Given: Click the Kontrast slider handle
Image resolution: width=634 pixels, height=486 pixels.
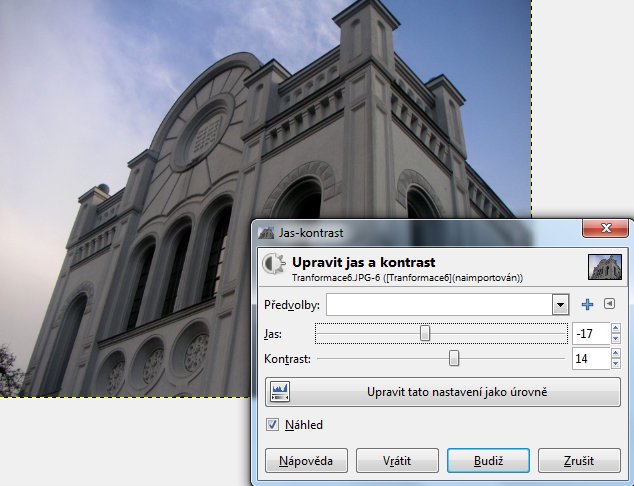Looking at the screenshot, I should click(454, 358).
